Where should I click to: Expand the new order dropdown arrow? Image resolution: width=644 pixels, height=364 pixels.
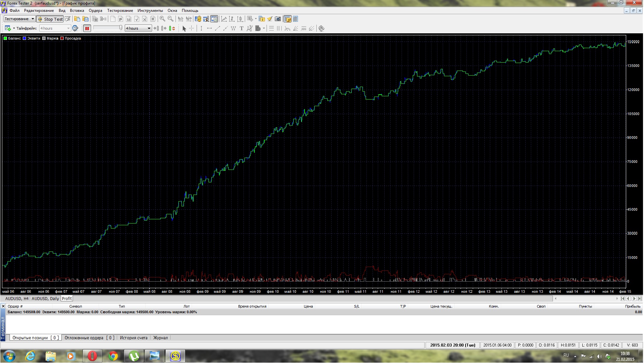point(256,19)
